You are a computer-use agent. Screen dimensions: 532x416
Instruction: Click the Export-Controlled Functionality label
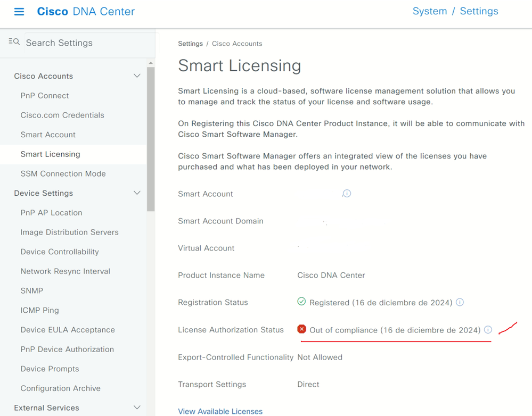coord(236,357)
